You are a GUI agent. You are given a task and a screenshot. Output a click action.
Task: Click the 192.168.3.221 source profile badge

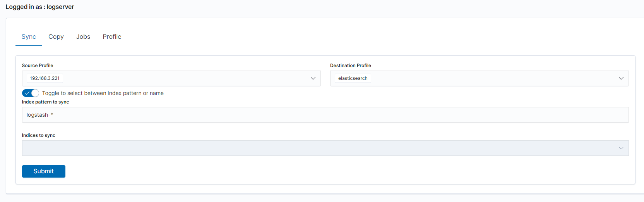click(x=45, y=78)
